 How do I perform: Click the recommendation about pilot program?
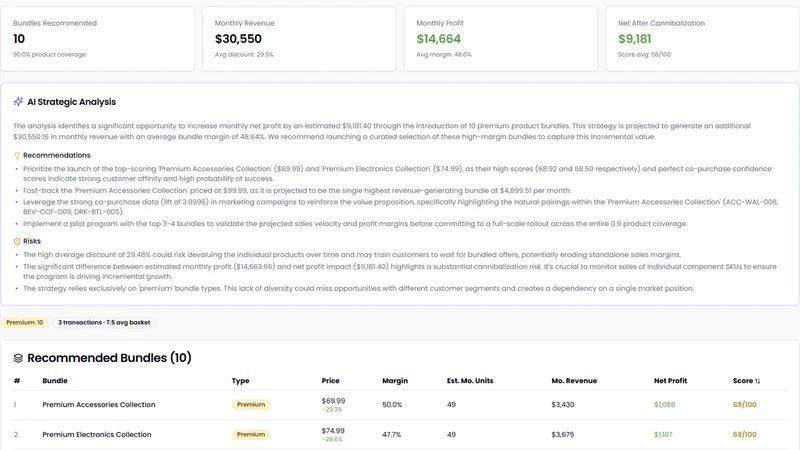[x=355, y=224]
